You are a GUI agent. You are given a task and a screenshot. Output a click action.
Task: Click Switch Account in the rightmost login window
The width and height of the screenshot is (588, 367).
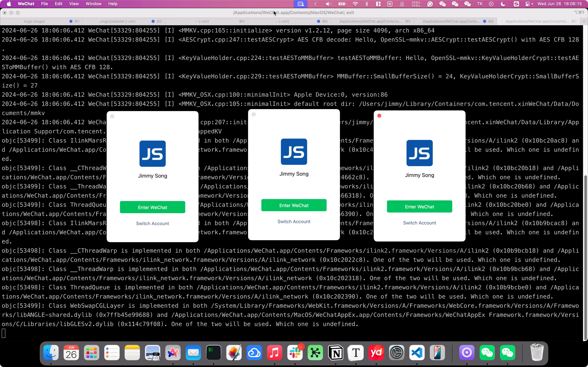(420, 223)
